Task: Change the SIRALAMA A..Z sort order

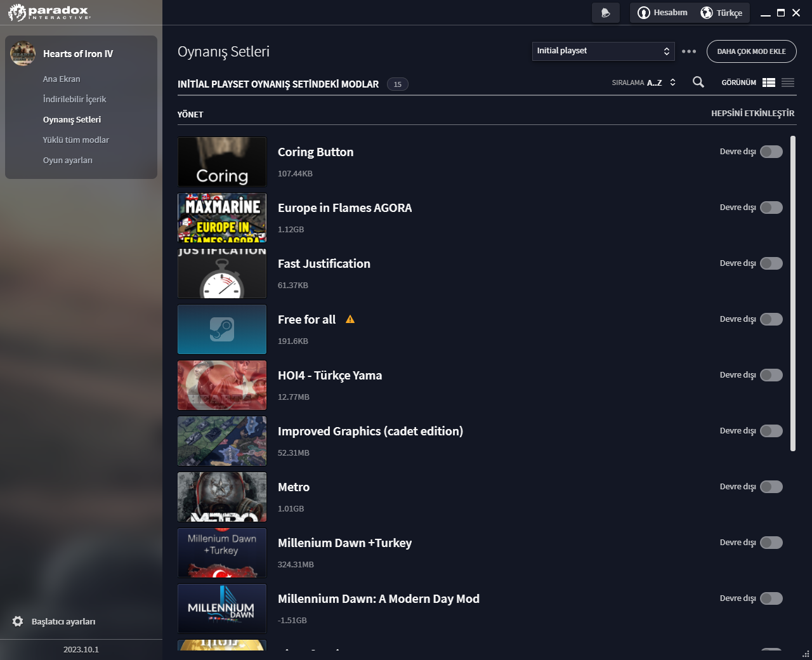Action: (644, 82)
